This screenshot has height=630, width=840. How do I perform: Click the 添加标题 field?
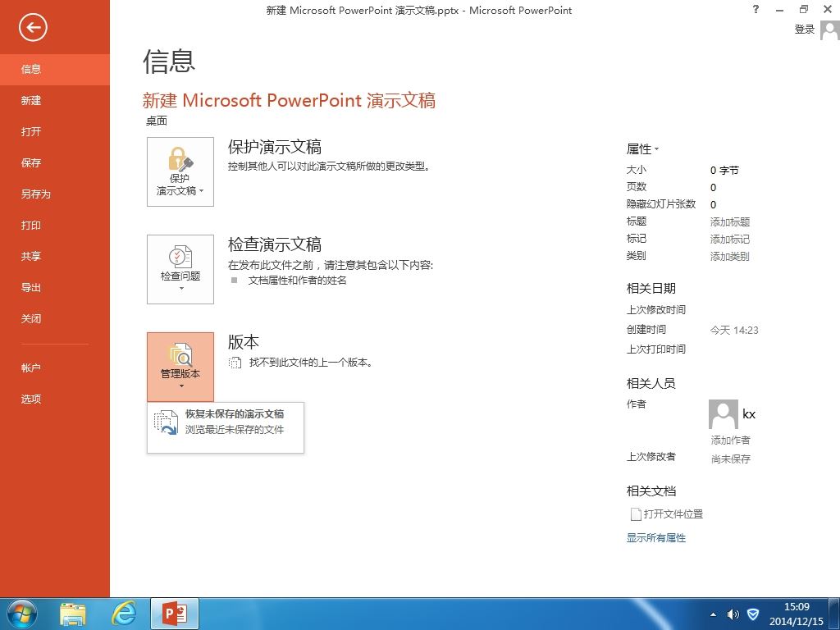729,221
